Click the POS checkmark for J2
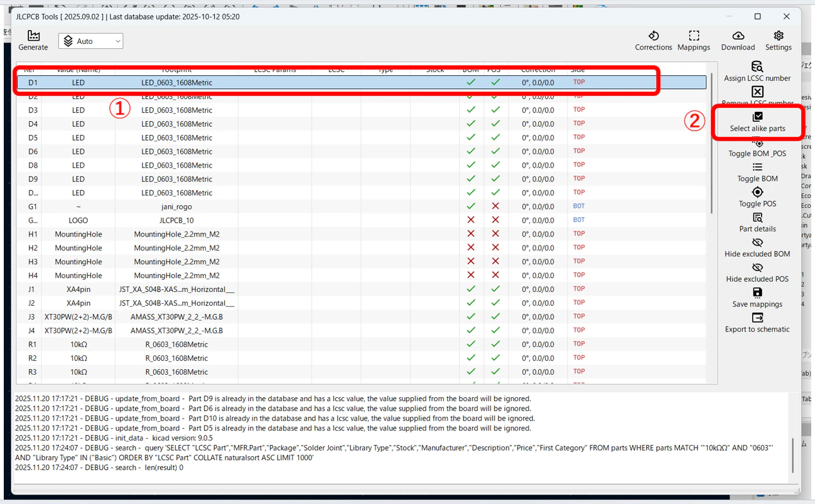 click(495, 303)
